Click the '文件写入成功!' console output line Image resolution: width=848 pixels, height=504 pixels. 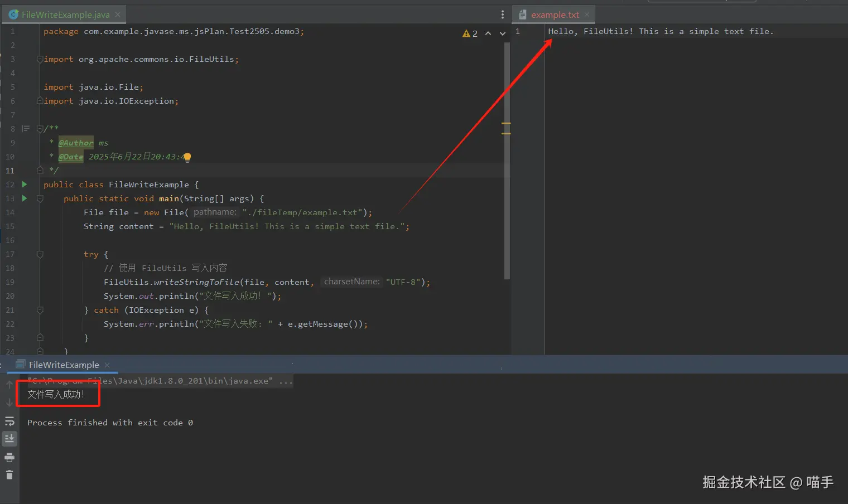(x=56, y=394)
